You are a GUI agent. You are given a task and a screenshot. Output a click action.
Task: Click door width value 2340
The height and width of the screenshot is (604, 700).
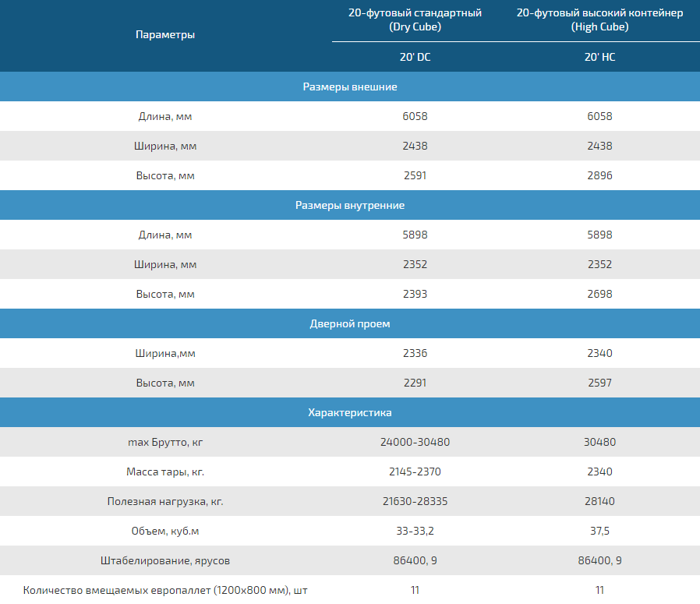(x=599, y=354)
